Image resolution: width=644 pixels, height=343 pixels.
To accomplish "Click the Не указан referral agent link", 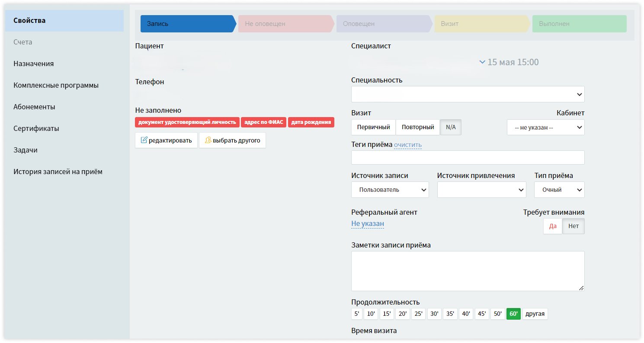I will (x=367, y=224).
